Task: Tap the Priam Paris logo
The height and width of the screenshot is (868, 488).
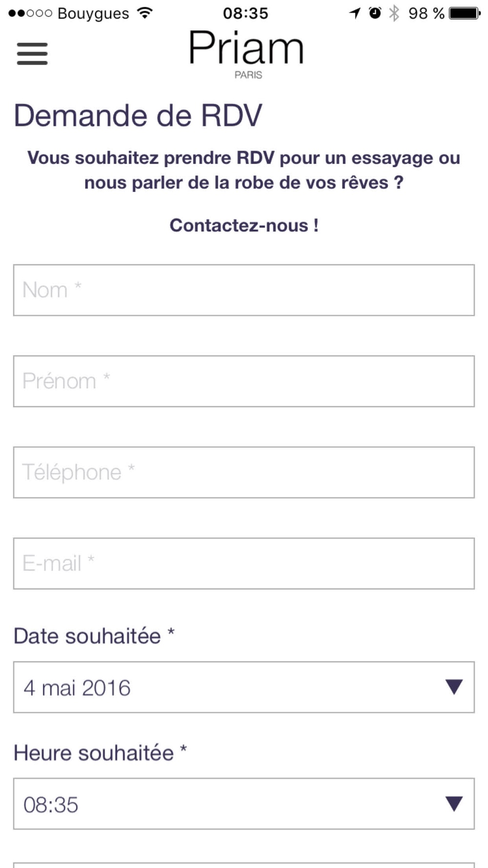Action: (246, 54)
